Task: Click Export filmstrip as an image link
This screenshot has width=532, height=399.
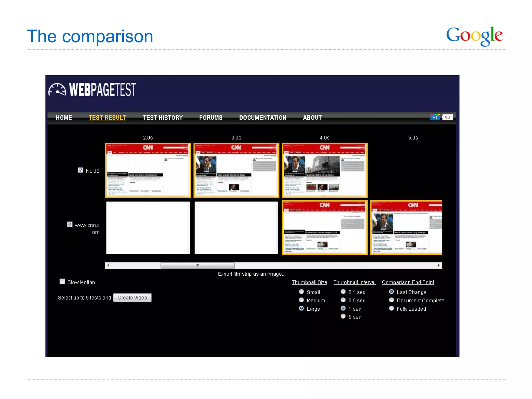Action: pyautogui.click(x=252, y=274)
